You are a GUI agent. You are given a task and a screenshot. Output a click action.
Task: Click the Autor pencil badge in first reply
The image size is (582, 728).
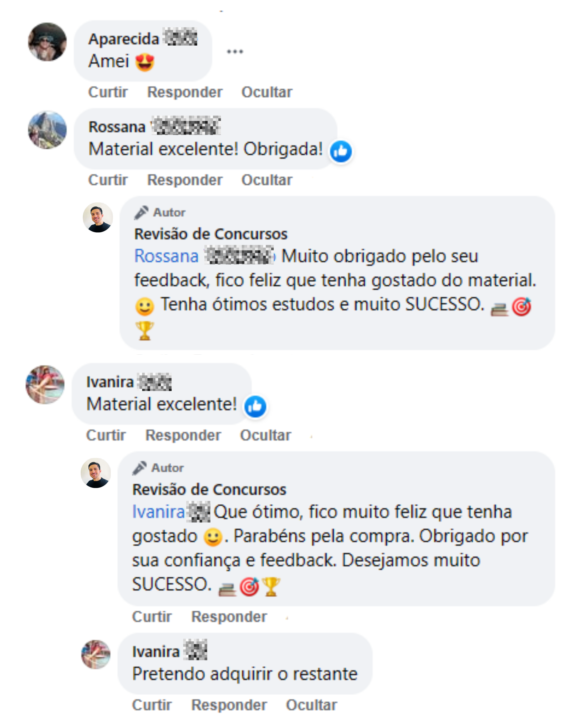pyautogui.click(x=141, y=212)
